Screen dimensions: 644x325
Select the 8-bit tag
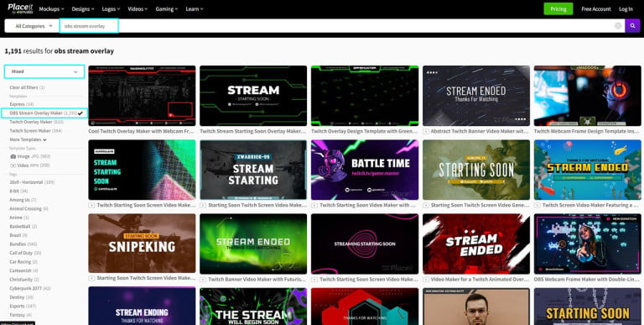click(x=18, y=191)
